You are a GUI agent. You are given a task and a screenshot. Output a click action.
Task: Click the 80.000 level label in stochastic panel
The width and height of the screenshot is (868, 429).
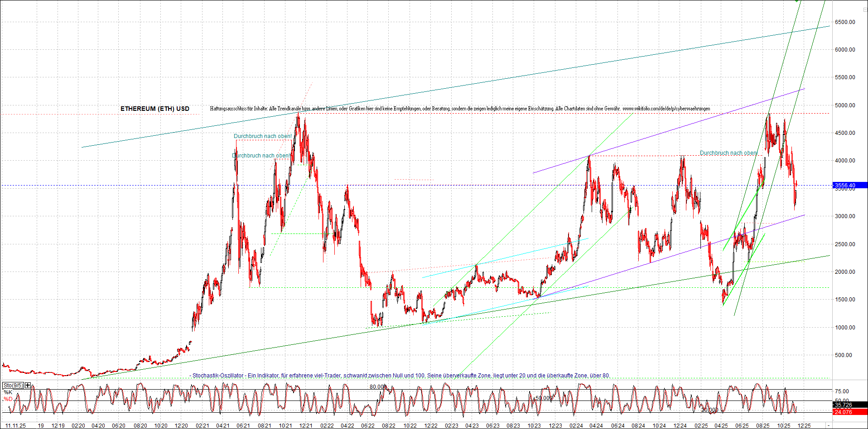(x=378, y=387)
